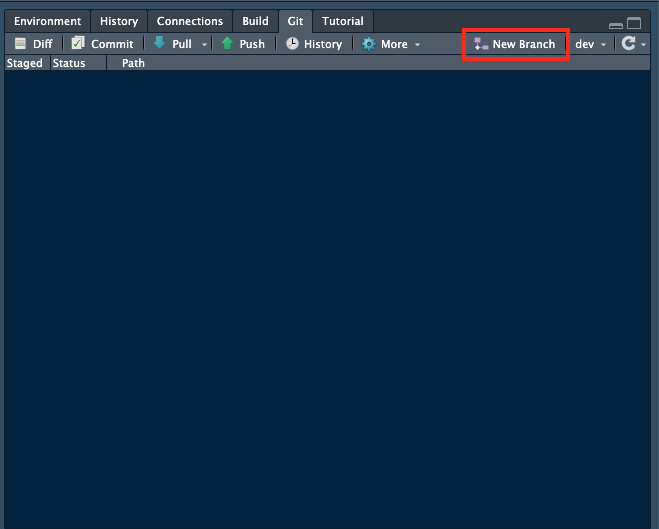This screenshot has height=529, width=659.
Task: Switch to the Connections tab
Action: coord(190,21)
